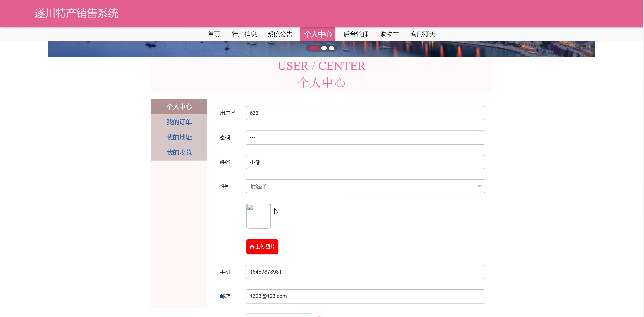Click the red 上传图片 button
The image size is (644, 317).
tap(262, 247)
